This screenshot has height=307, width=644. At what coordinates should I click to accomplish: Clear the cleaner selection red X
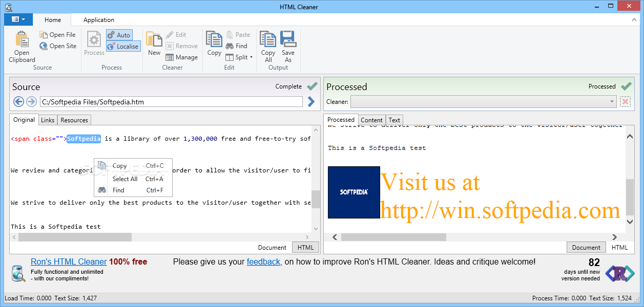coord(625,102)
